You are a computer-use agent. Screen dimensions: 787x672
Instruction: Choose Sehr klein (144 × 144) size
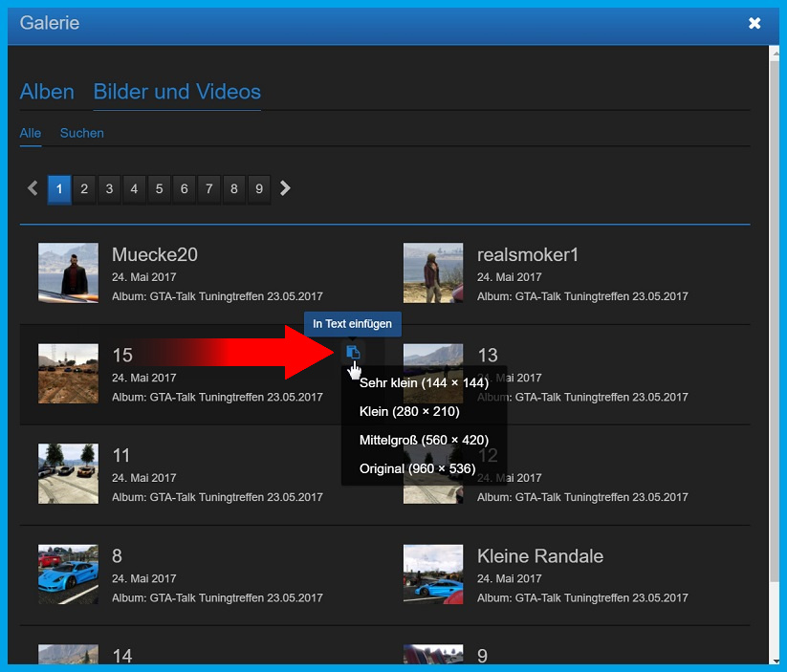(x=424, y=382)
